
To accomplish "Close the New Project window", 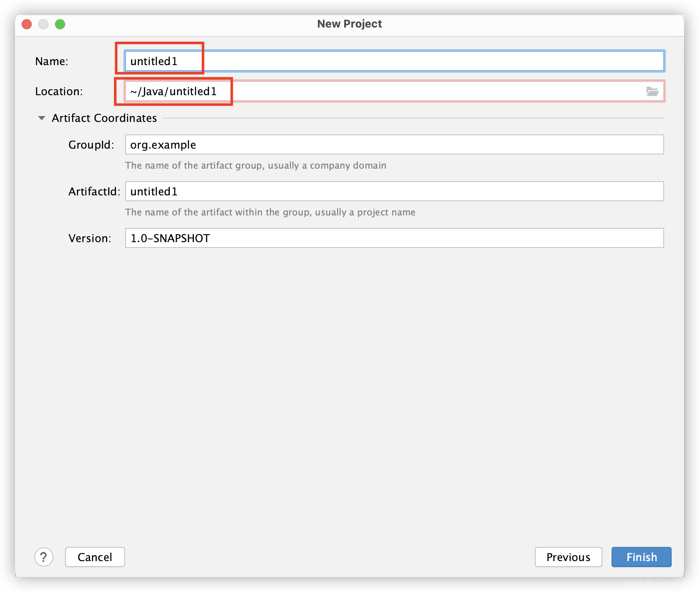I will point(27,24).
